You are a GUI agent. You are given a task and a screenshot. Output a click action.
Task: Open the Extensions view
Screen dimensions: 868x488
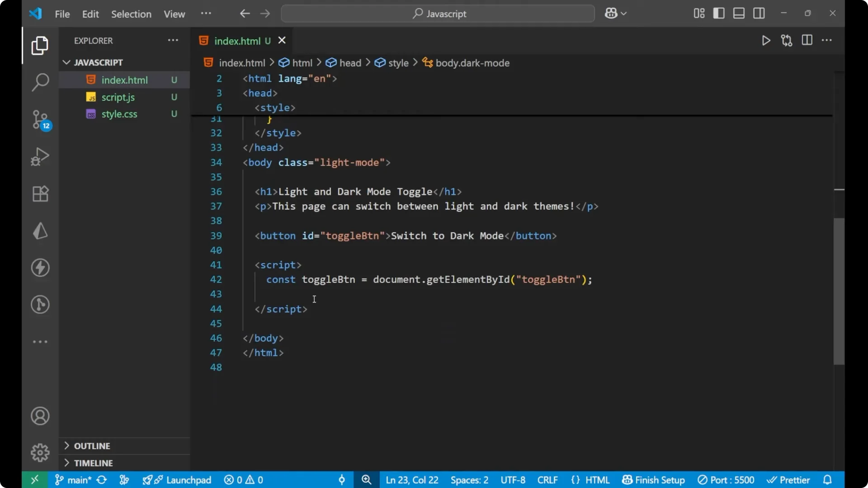(x=40, y=193)
